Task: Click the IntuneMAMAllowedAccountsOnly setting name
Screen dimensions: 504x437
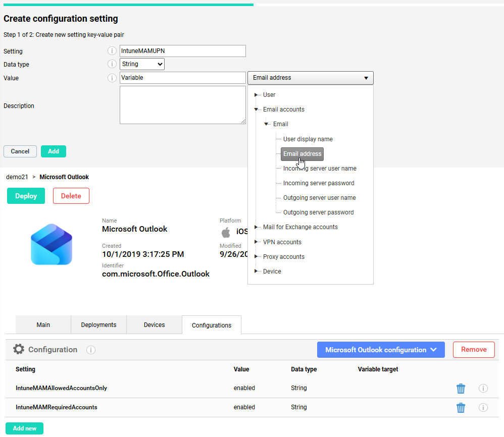Action: pyautogui.click(x=61, y=388)
